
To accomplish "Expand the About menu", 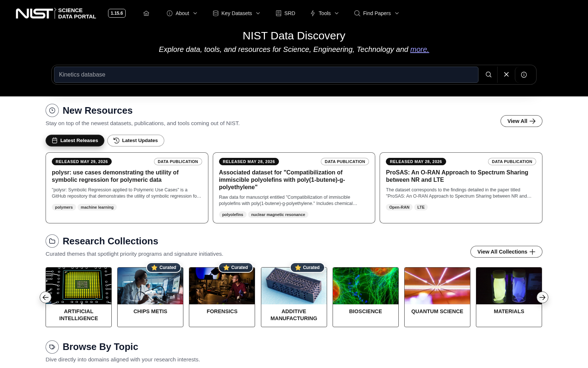I will click(182, 13).
